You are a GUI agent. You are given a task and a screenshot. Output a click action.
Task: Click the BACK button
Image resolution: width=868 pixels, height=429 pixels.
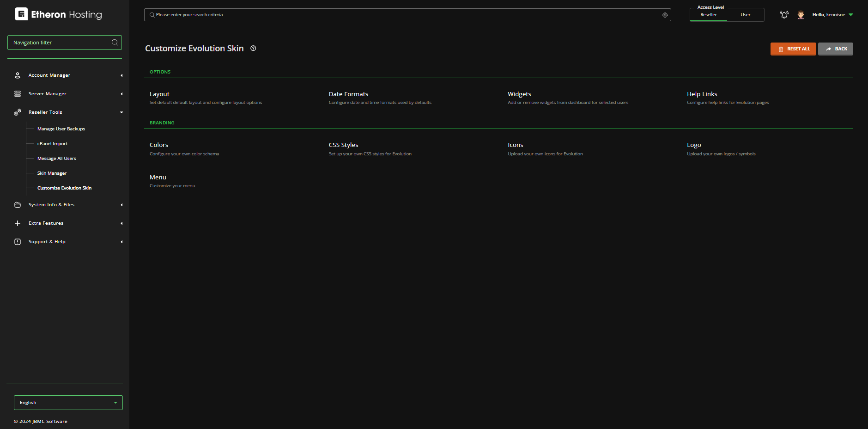(835, 49)
